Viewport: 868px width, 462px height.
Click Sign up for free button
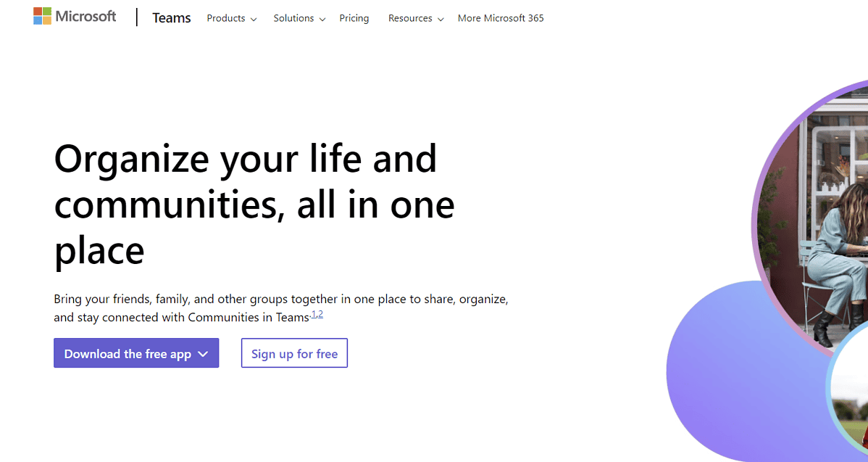coord(294,353)
